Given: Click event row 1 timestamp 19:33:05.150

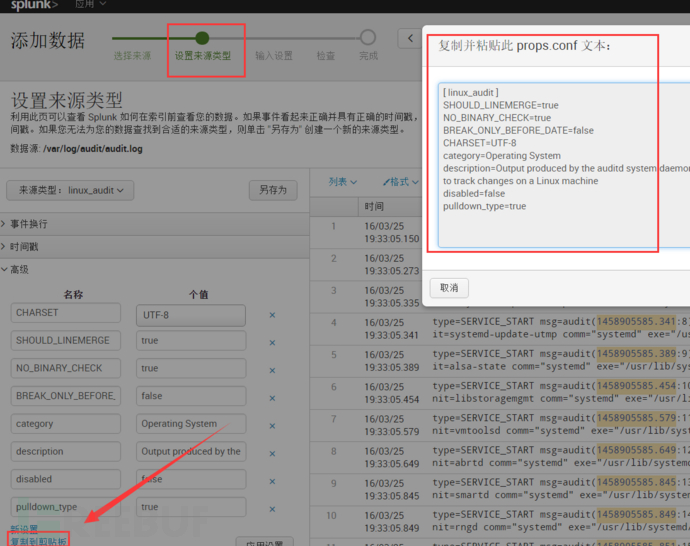Looking at the screenshot, I should [x=392, y=239].
